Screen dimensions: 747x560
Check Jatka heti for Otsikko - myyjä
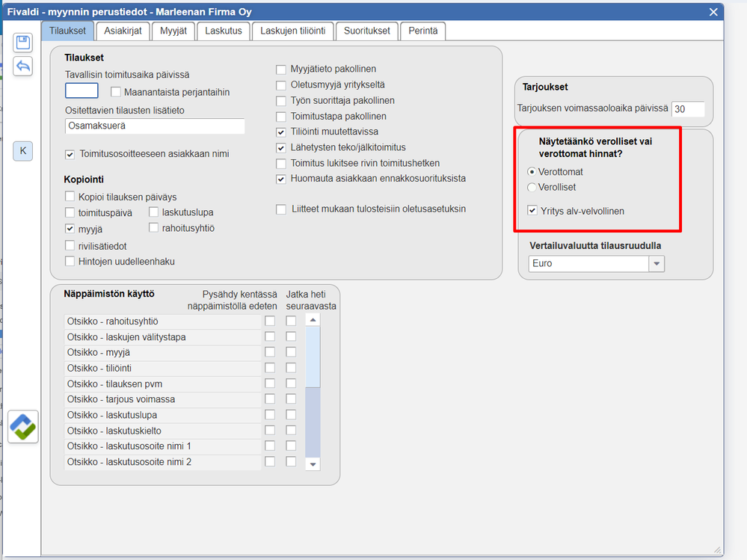click(x=291, y=352)
